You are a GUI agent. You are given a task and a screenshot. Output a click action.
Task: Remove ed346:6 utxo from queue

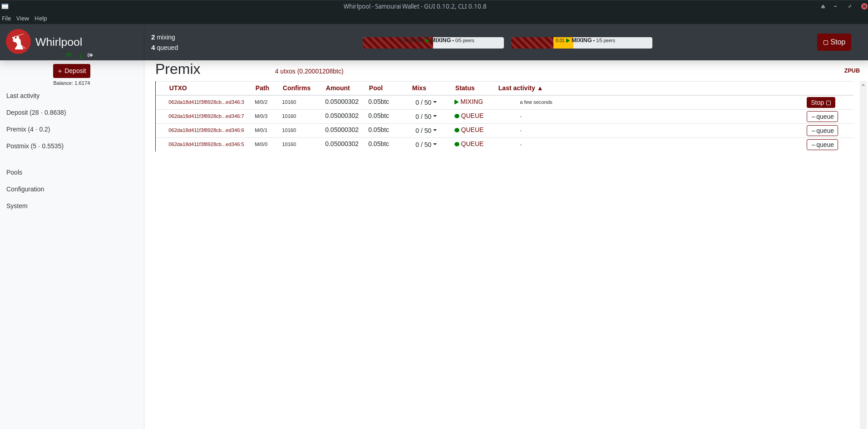pos(822,131)
